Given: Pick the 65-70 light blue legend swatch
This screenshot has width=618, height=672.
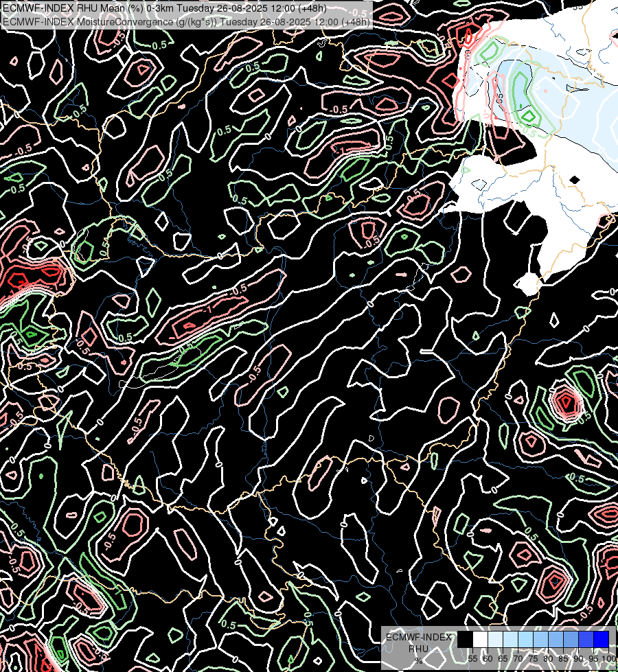Looking at the screenshot, I should click(510, 639).
